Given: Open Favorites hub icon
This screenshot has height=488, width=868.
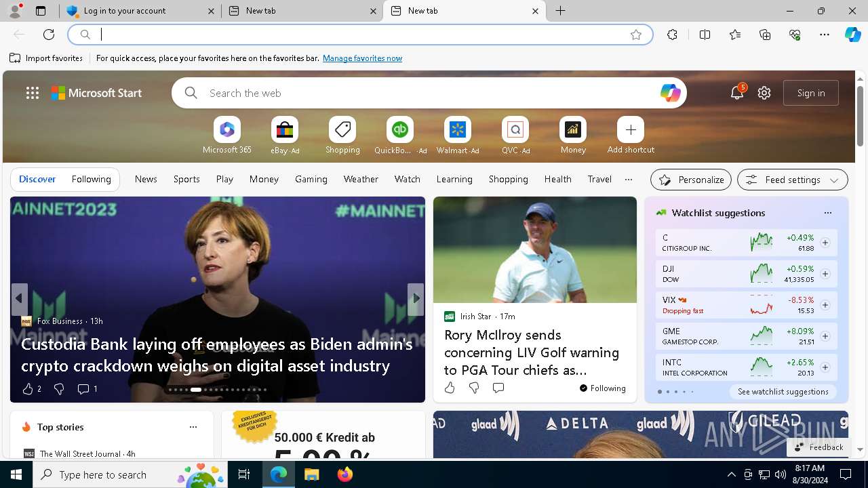Looking at the screenshot, I should pos(735,35).
